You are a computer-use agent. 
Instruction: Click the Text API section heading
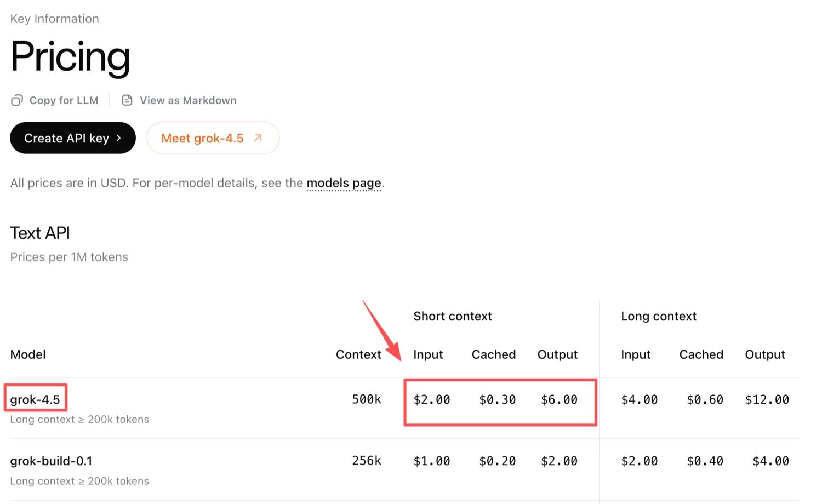pos(40,233)
